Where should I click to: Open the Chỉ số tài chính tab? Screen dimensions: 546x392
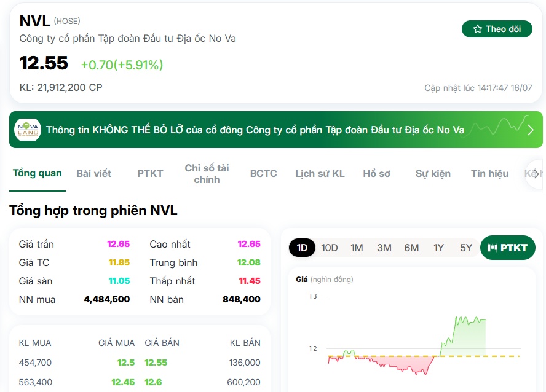(x=207, y=173)
